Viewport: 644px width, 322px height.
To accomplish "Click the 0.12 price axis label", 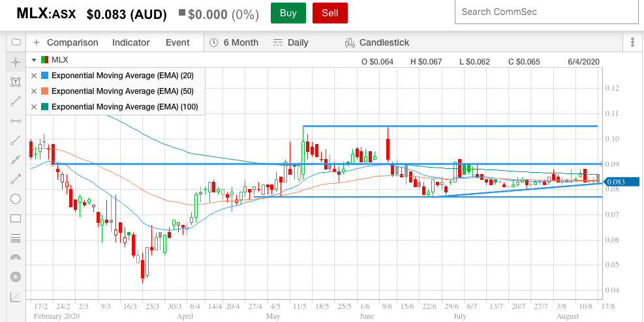I will [611, 88].
